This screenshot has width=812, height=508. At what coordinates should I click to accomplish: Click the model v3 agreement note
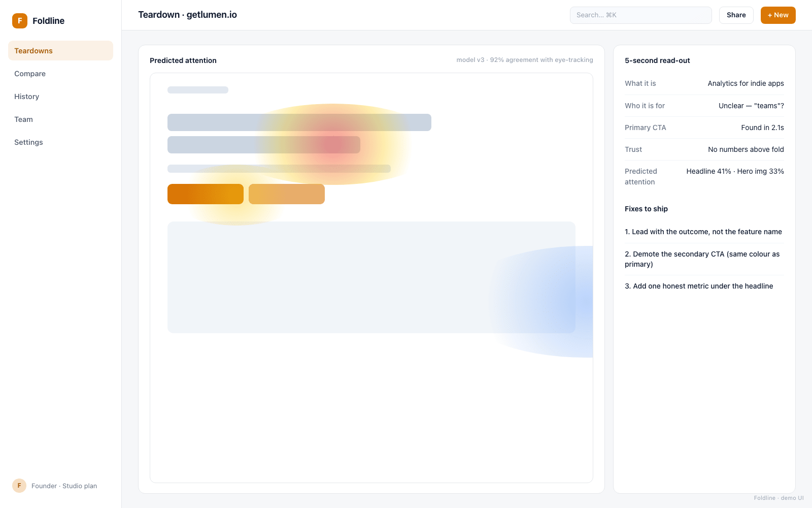click(524, 60)
